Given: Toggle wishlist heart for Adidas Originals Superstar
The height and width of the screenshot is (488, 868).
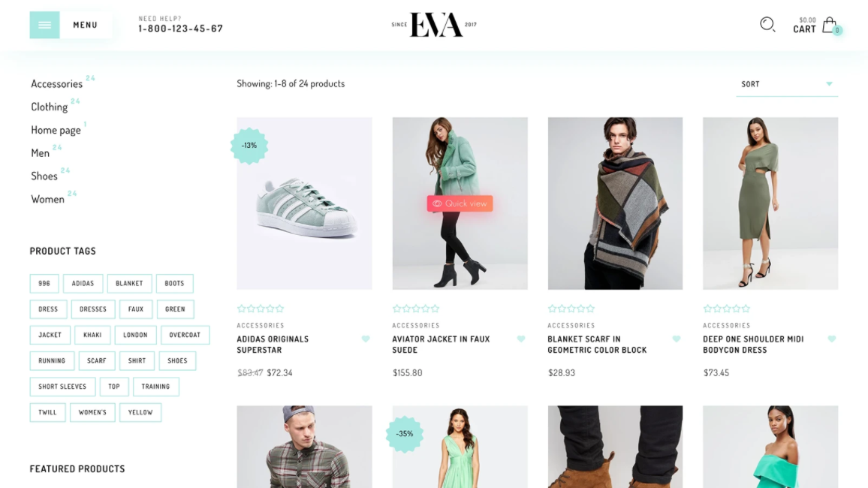Looking at the screenshot, I should pyautogui.click(x=366, y=339).
